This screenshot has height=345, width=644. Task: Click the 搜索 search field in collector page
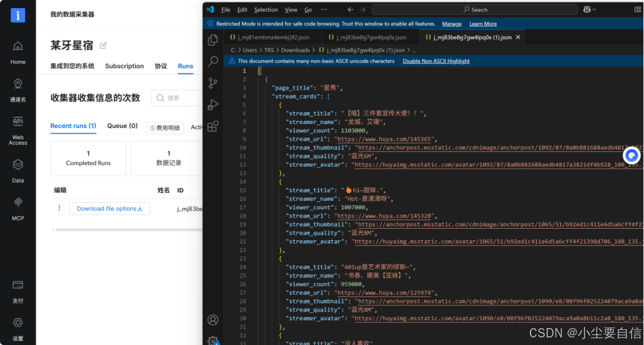coord(177,98)
